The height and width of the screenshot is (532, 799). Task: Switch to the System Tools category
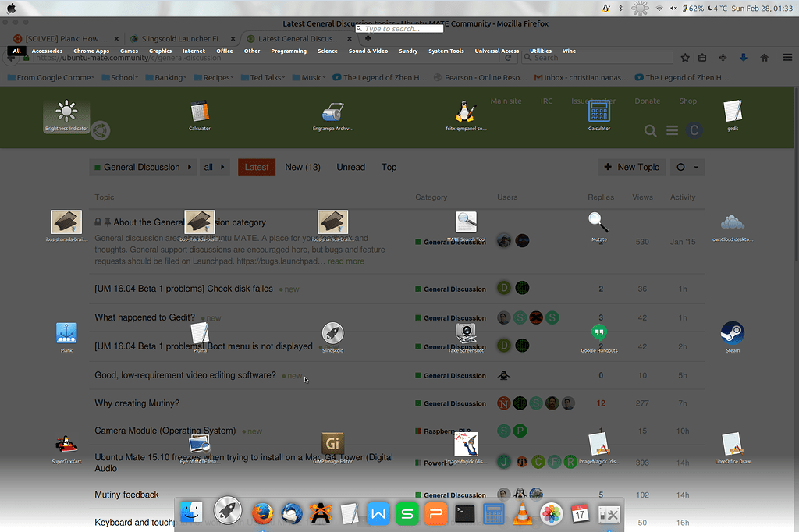click(446, 51)
